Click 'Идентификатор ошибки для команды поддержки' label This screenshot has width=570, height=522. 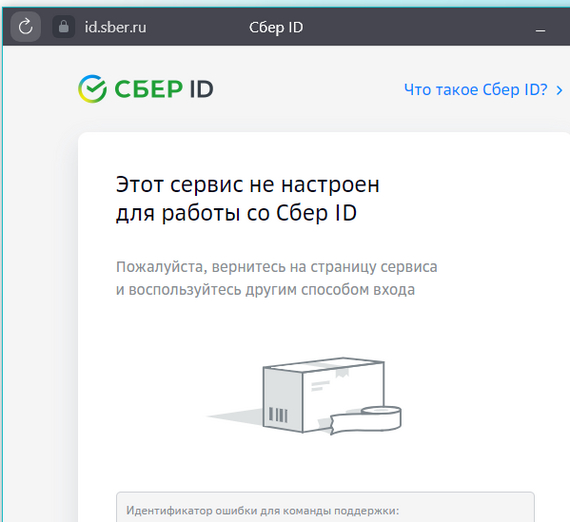coord(262,511)
